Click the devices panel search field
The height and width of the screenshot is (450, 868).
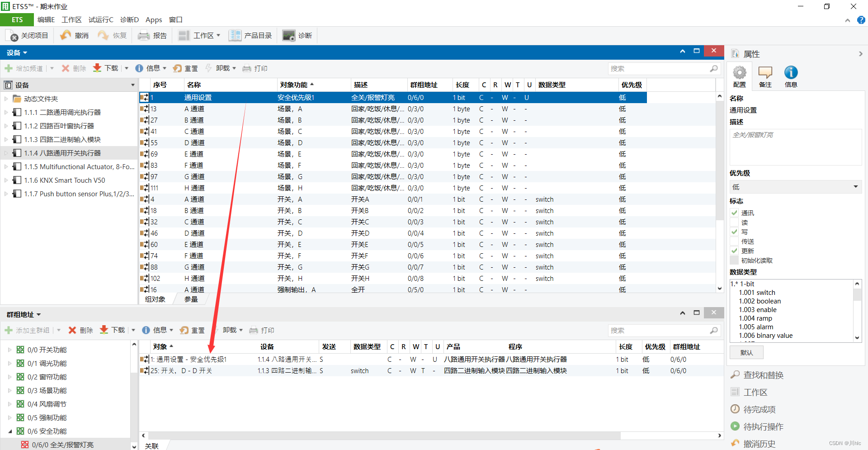tap(658, 69)
